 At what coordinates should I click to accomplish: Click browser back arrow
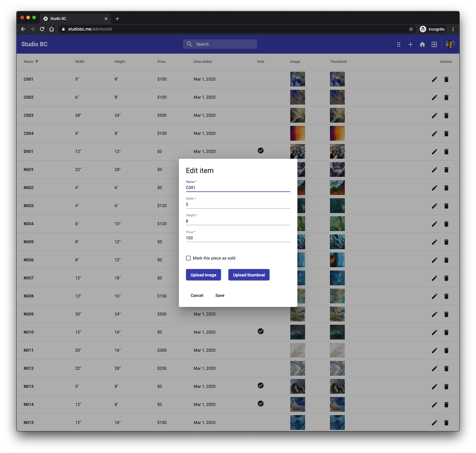click(23, 29)
